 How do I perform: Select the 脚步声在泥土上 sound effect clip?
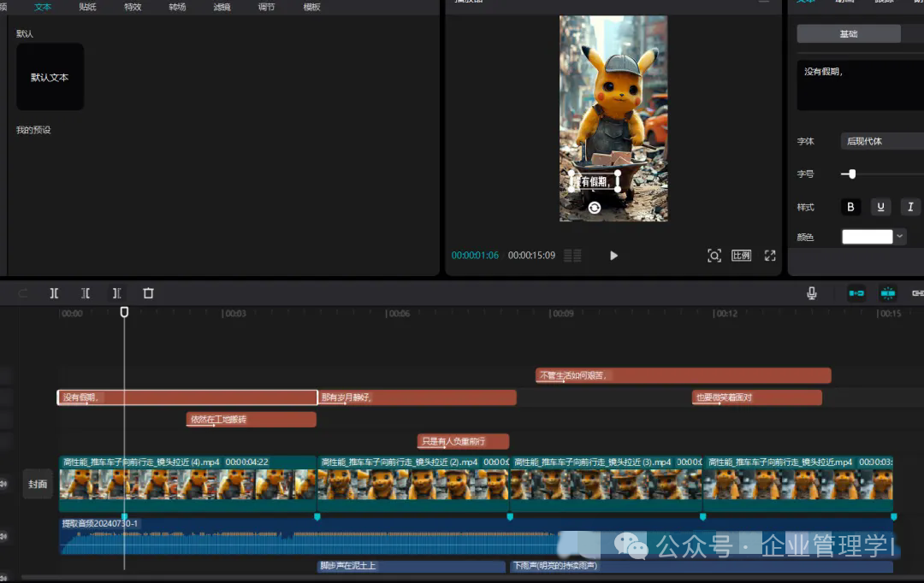(412, 566)
